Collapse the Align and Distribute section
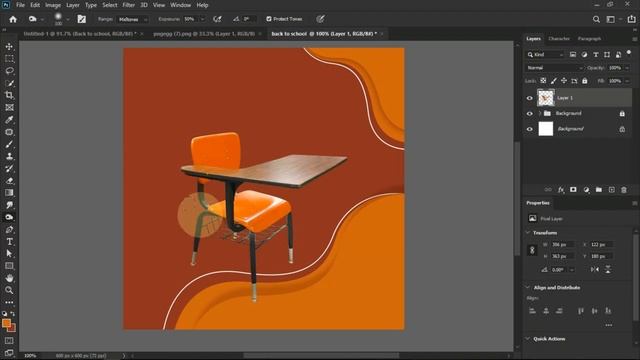 528,287
